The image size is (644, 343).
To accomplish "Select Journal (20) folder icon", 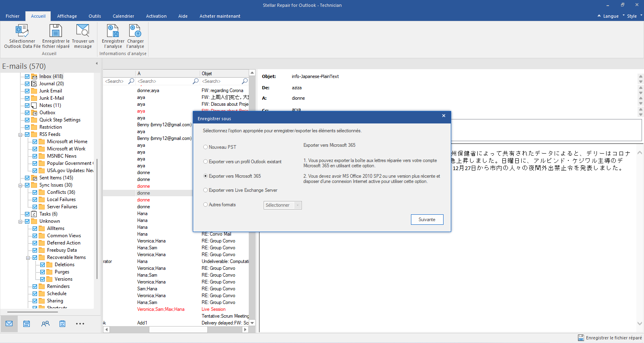I will [34, 84].
